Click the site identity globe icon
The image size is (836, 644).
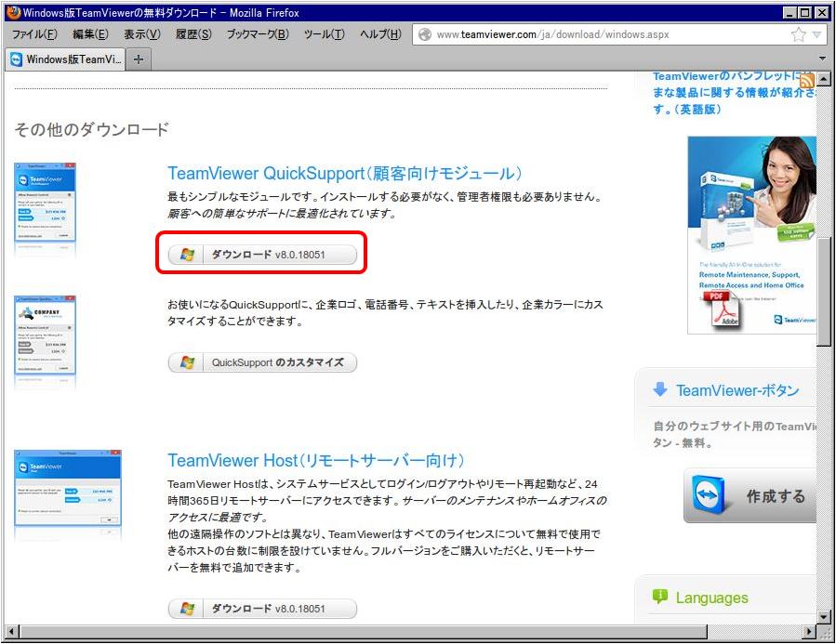coord(425,34)
